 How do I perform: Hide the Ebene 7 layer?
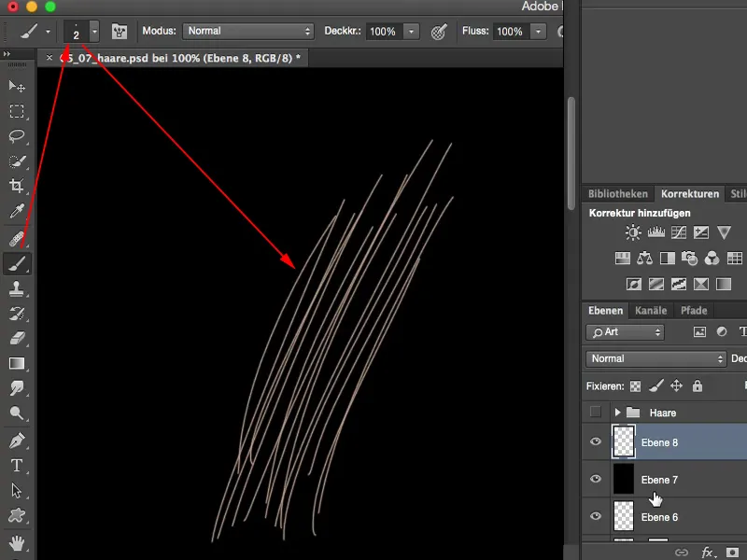point(596,479)
